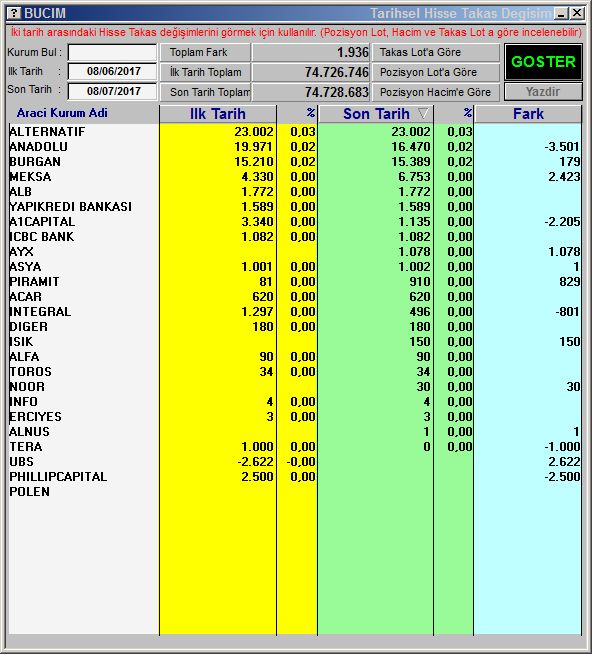This screenshot has height=654, width=592.
Task: Select Pozisyon Hacim'e Göre option
Action: [436, 92]
